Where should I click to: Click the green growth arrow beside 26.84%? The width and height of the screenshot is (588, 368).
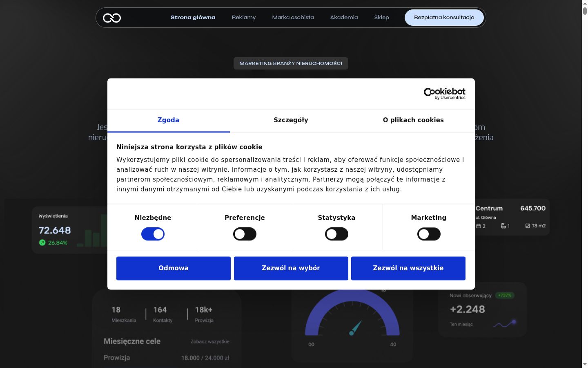tap(42, 242)
